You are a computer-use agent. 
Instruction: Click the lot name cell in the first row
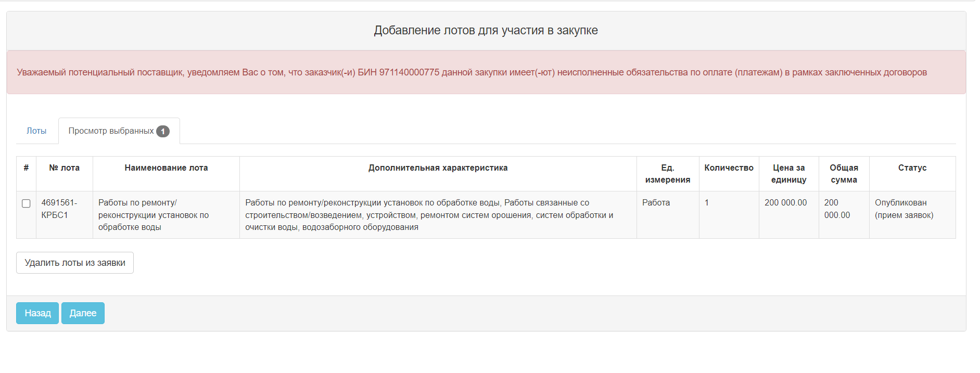tap(154, 215)
